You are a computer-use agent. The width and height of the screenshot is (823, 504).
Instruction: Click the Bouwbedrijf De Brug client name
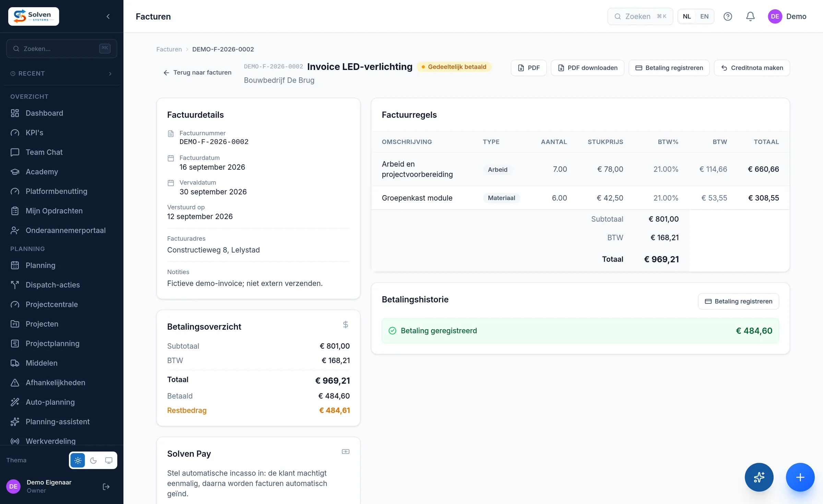coord(279,80)
